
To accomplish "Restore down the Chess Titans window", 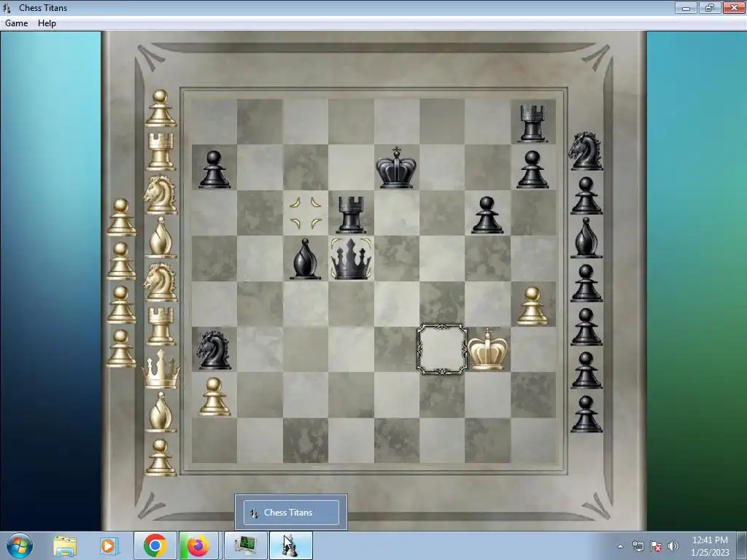I will pos(709,7).
